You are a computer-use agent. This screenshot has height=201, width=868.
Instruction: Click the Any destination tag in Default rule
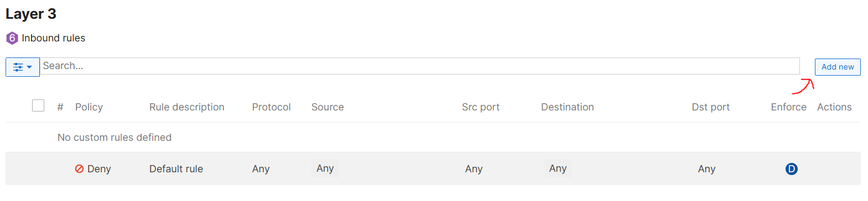(x=558, y=168)
